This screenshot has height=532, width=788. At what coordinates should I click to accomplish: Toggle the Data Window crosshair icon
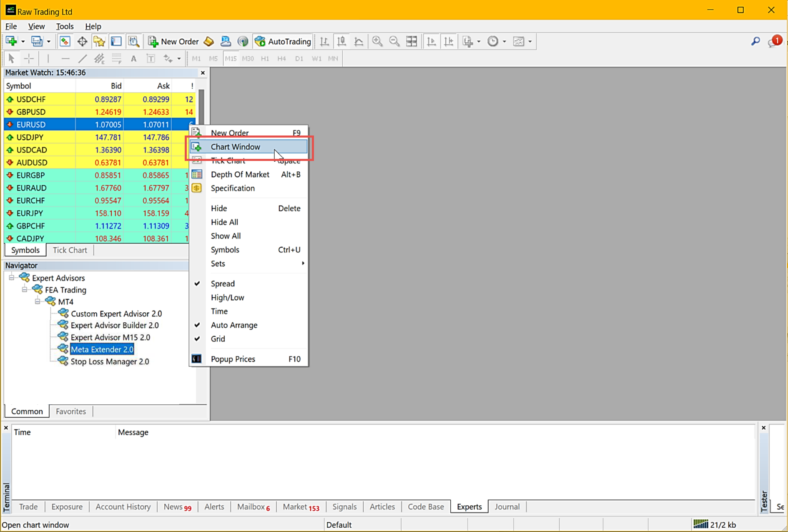(82, 41)
